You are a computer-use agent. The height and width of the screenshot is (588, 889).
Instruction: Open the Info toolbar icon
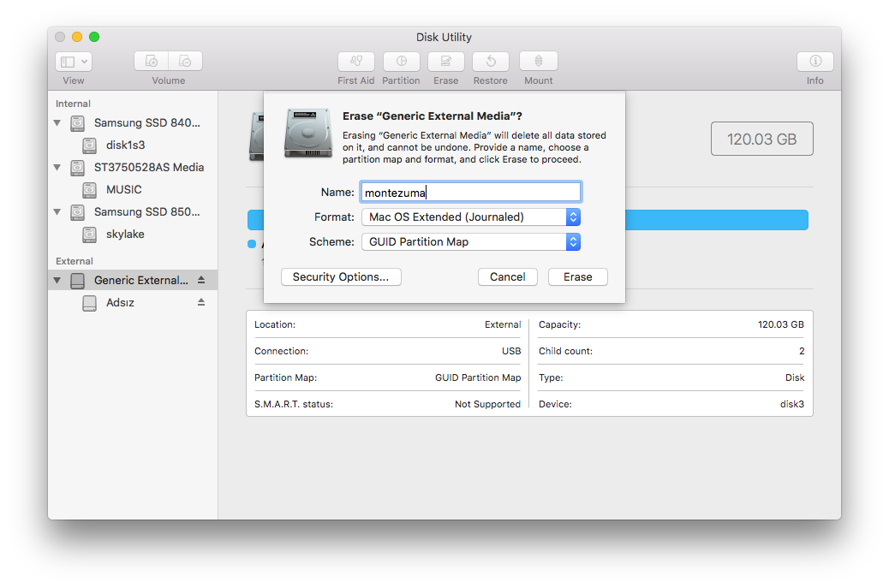814,62
